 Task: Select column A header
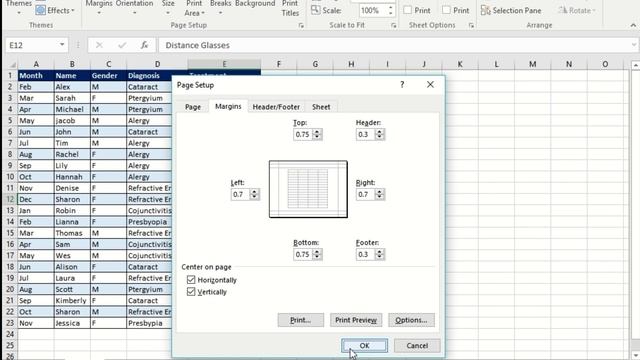pos(36,64)
